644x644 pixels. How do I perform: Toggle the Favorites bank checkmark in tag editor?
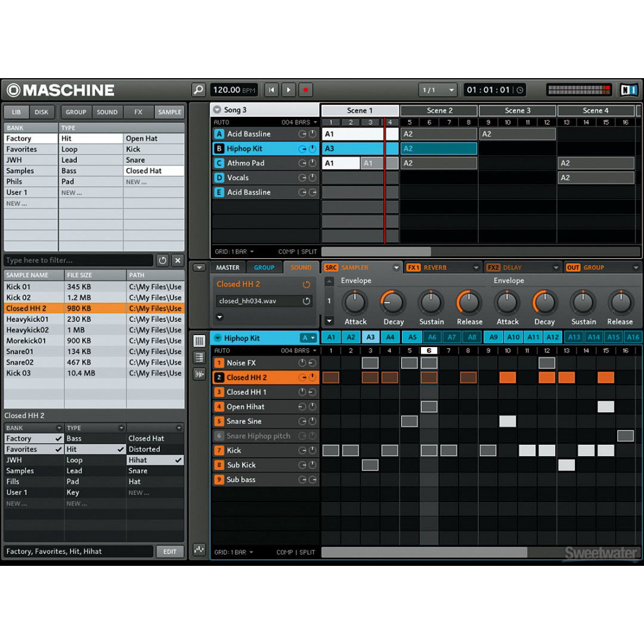click(58, 450)
